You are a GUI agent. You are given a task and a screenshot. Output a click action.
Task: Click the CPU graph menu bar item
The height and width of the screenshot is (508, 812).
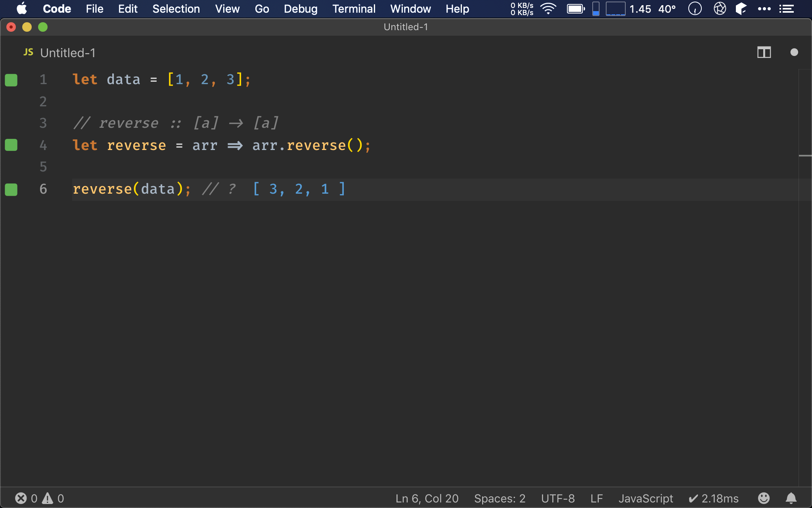point(615,9)
